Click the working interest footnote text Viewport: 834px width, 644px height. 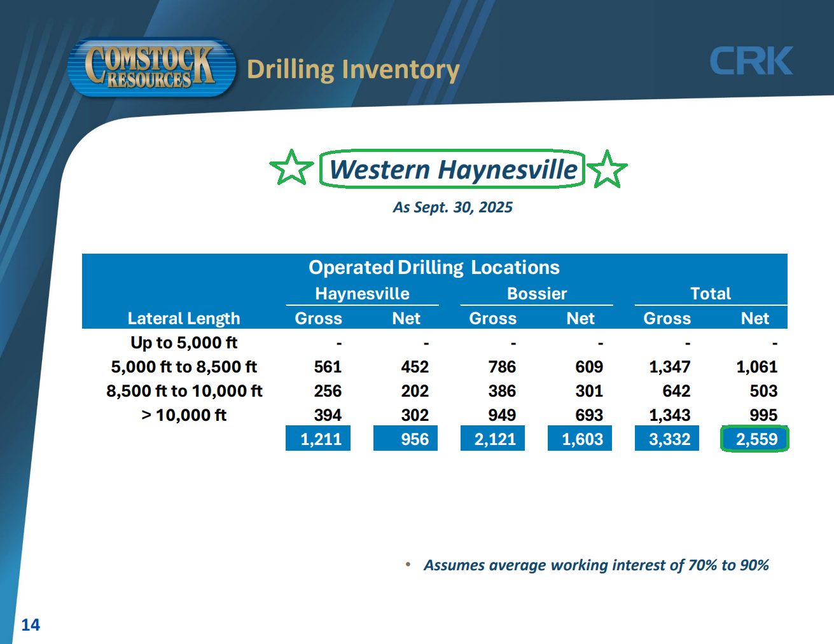(x=595, y=565)
